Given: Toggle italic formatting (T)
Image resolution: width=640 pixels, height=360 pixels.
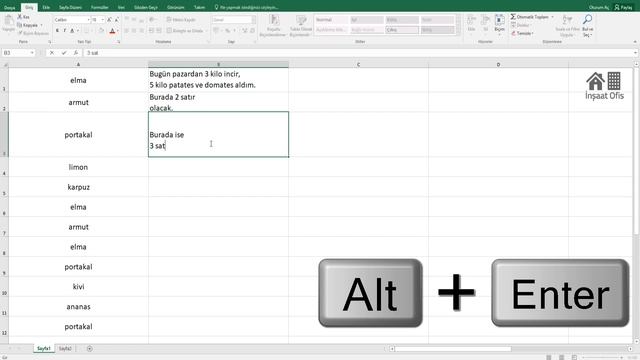Looking at the screenshot, I should tap(64, 31).
